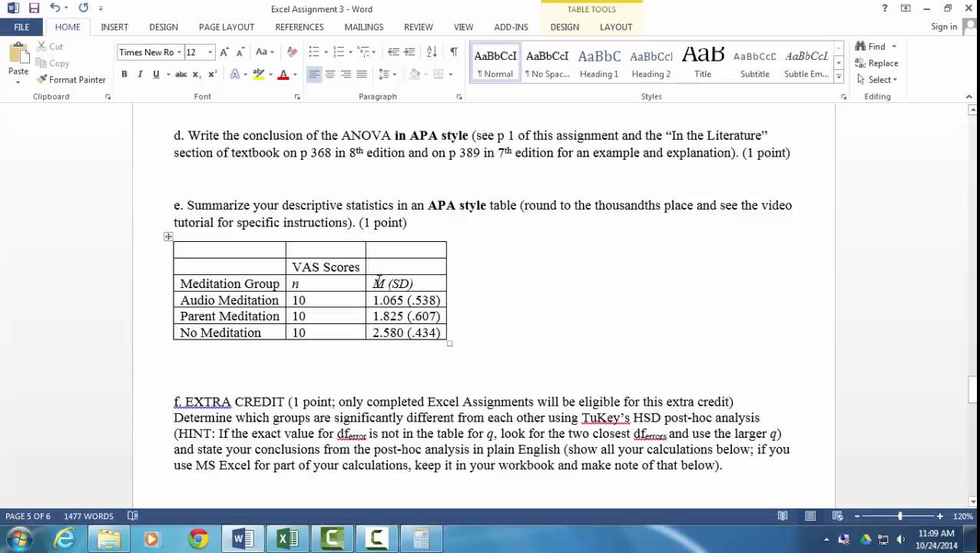The height and width of the screenshot is (553, 980).
Task: Align text to the right
Action: tap(346, 75)
